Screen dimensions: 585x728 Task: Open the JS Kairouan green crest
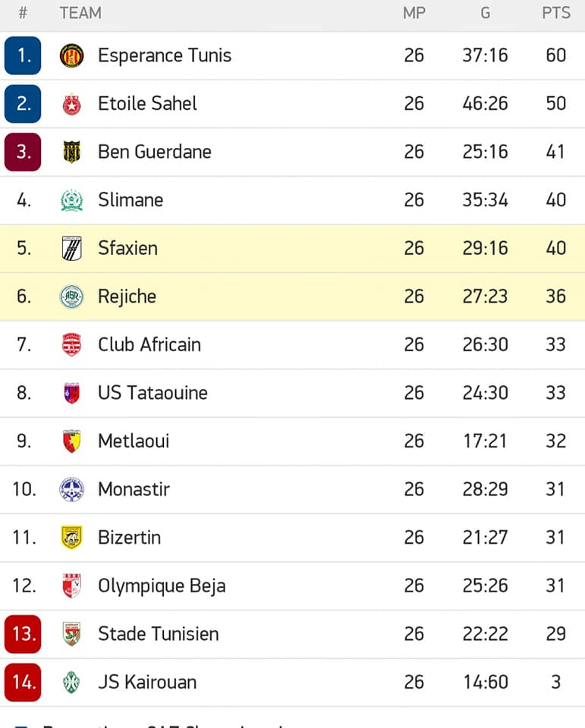tap(71, 682)
